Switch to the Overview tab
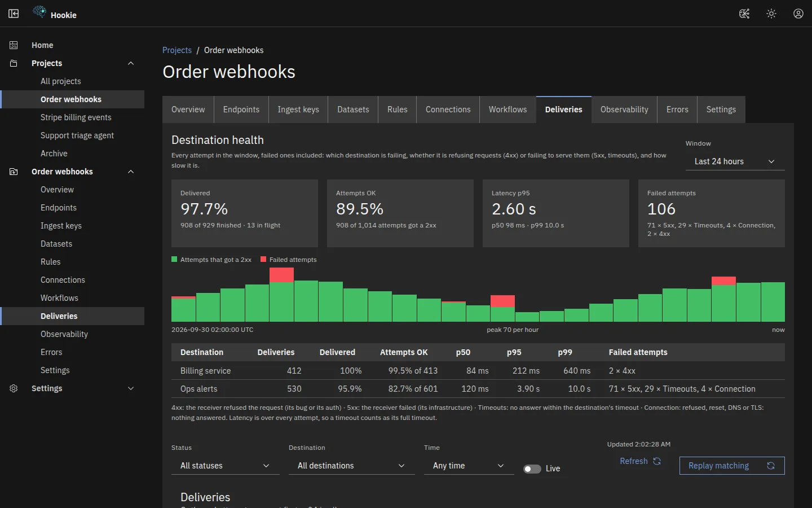The height and width of the screenshot is (508, 812). [188, 110]
